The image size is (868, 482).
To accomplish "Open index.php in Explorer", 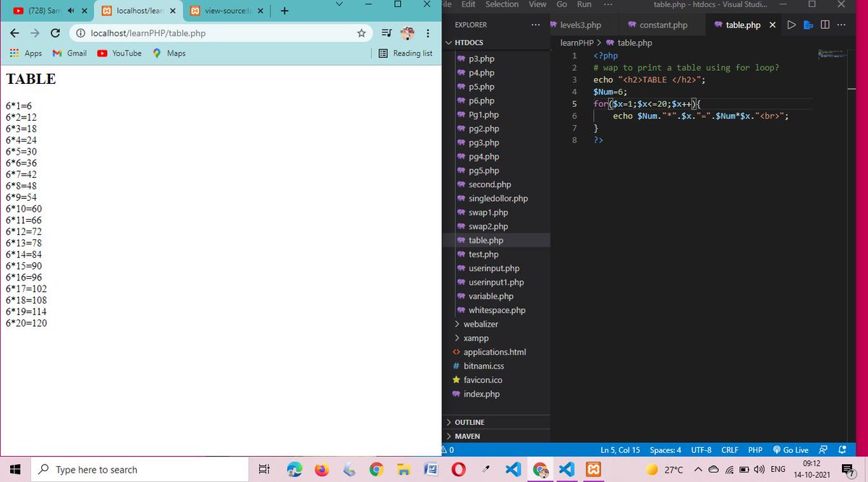I will [x=481, y=394].
